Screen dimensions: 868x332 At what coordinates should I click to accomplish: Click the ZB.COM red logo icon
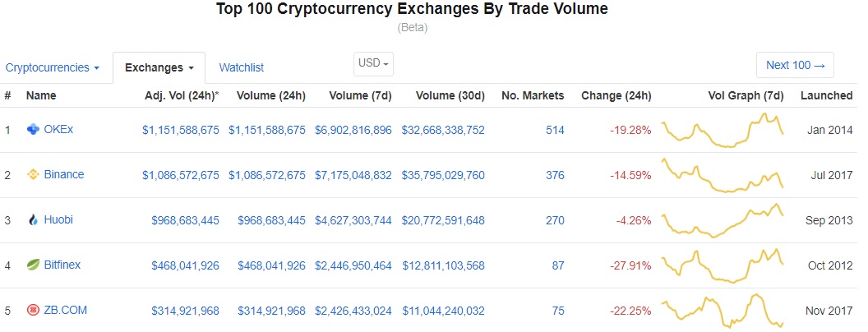34,310
